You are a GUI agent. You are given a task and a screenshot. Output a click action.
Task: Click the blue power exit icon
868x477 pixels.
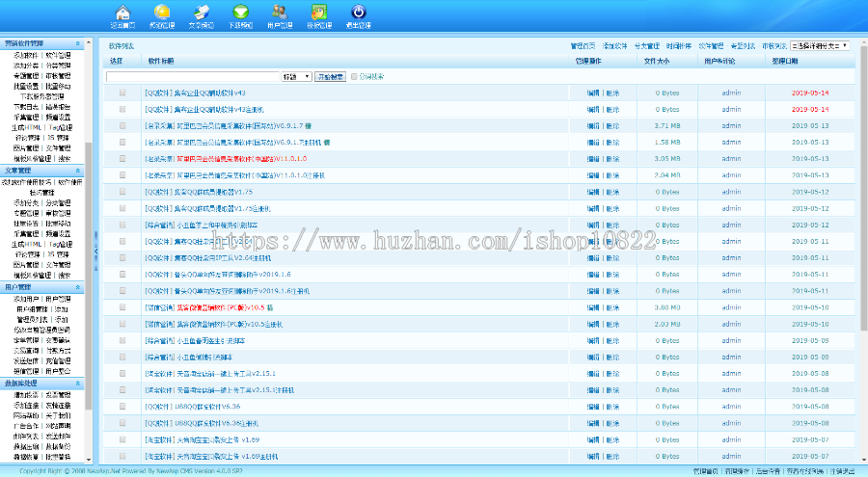[x=358, y=13]
